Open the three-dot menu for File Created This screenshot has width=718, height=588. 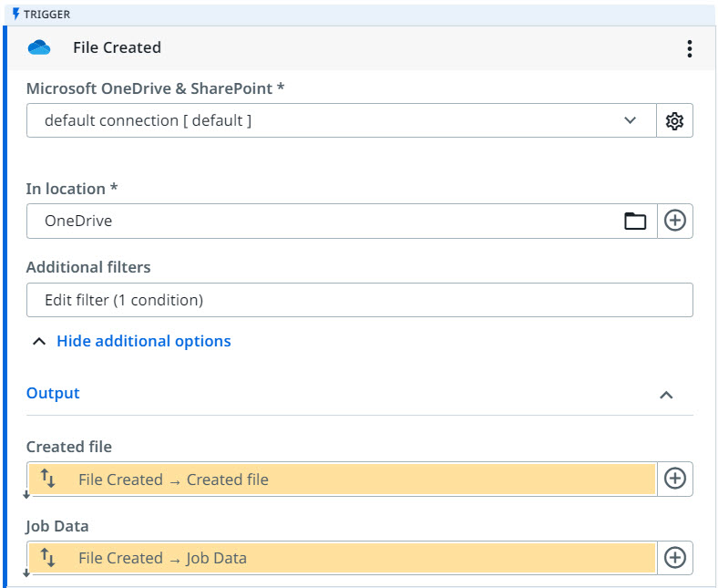click(690, 48)
